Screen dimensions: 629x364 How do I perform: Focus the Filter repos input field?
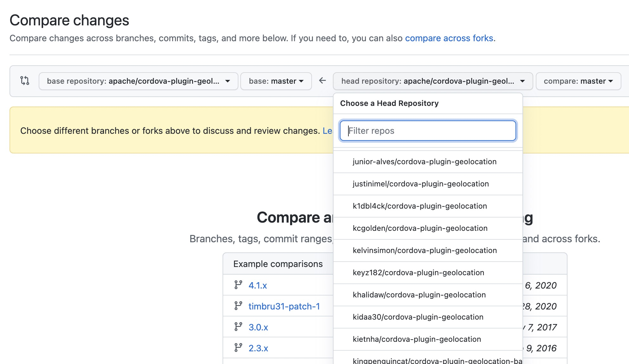click(428, 131)
